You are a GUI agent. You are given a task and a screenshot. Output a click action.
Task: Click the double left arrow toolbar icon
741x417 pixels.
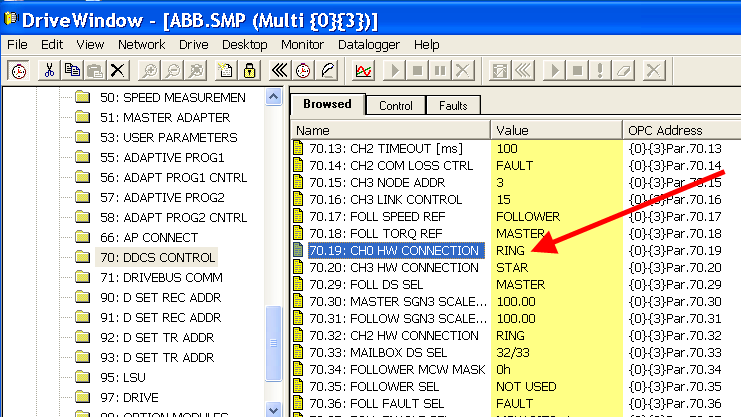pos(280,70)
